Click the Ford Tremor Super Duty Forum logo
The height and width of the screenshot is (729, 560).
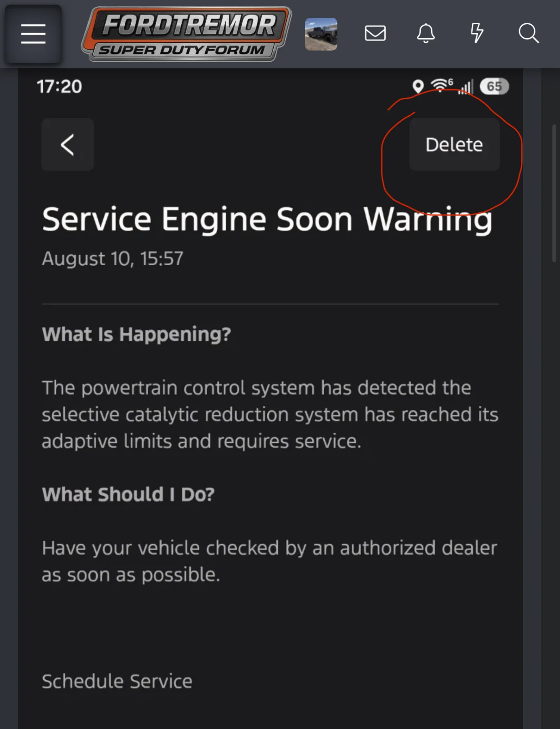[x=186, y=34]
